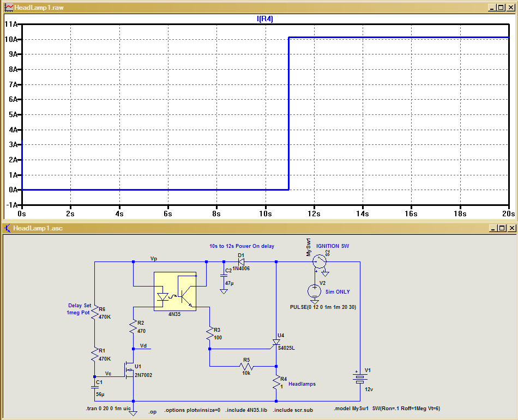Select the IGNITION SW switch S2 symbol
The height and width of the screenshot is (420, 518).
320,261
